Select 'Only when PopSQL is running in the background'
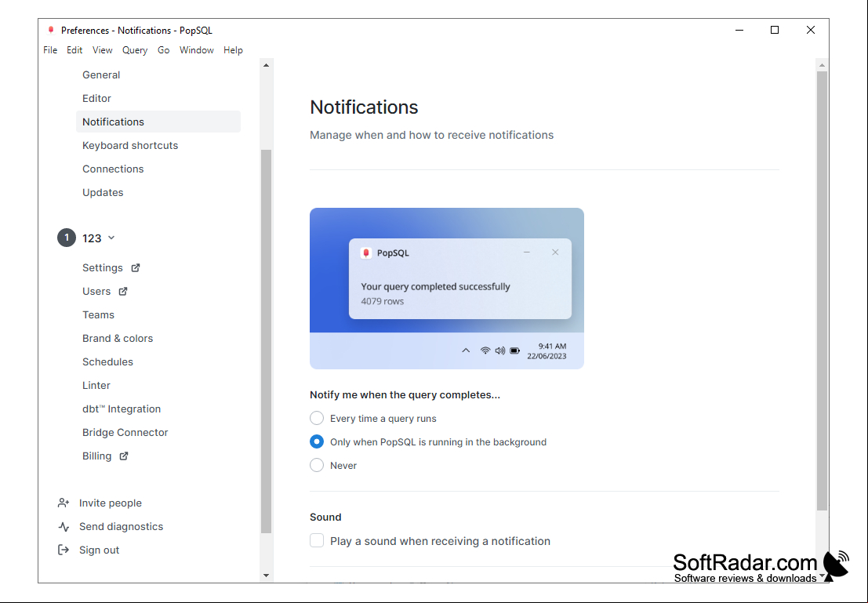Image resolution: width=868 pixels, height=603 pixels. tap(317, 442)
